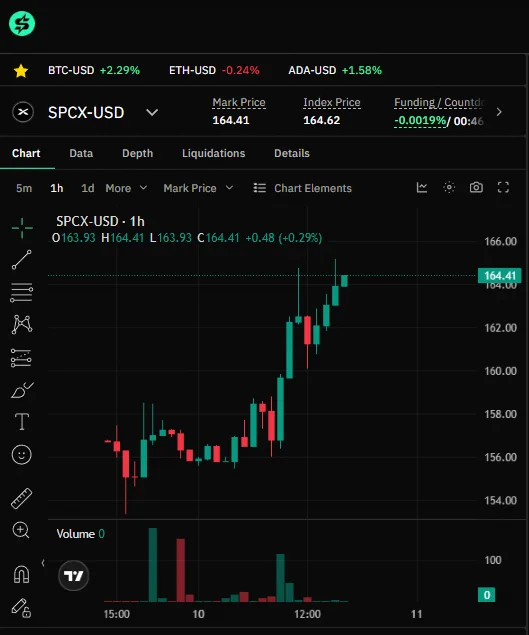Click the 160.00 price axis label
The height and width of the screenshot is (635, 529).
pyautogui.click(x=501, y=371)
